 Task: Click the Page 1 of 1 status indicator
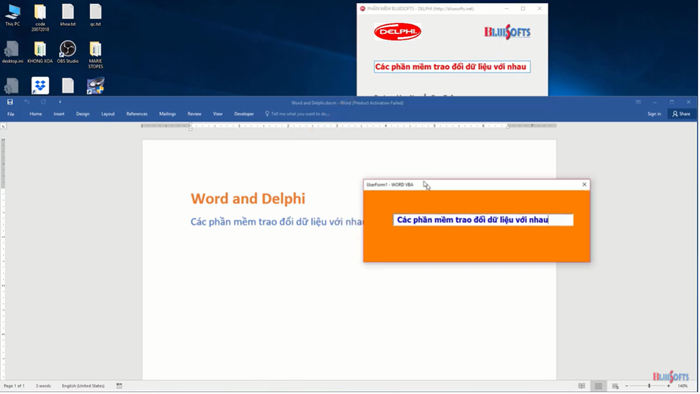click(x=14, y=386)
